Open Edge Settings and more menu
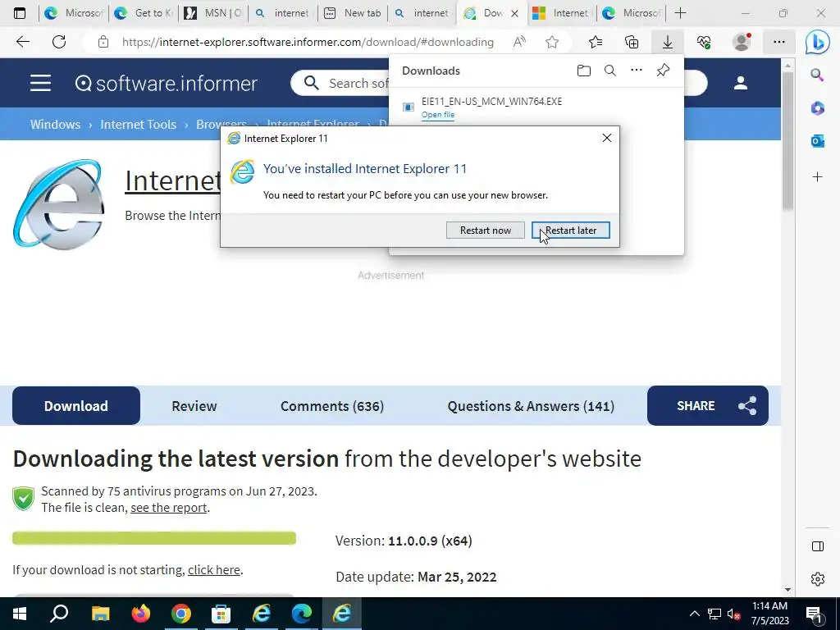 779,42
